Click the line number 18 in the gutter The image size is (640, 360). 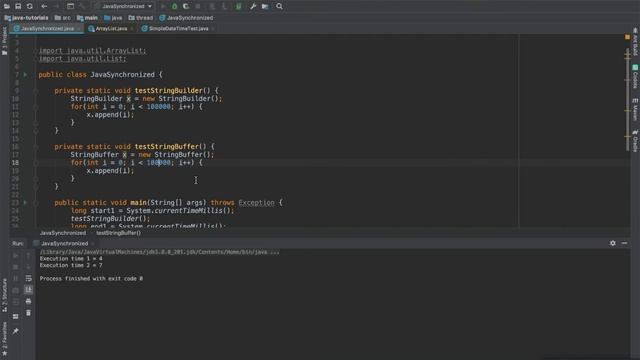[x=15, y=162]
